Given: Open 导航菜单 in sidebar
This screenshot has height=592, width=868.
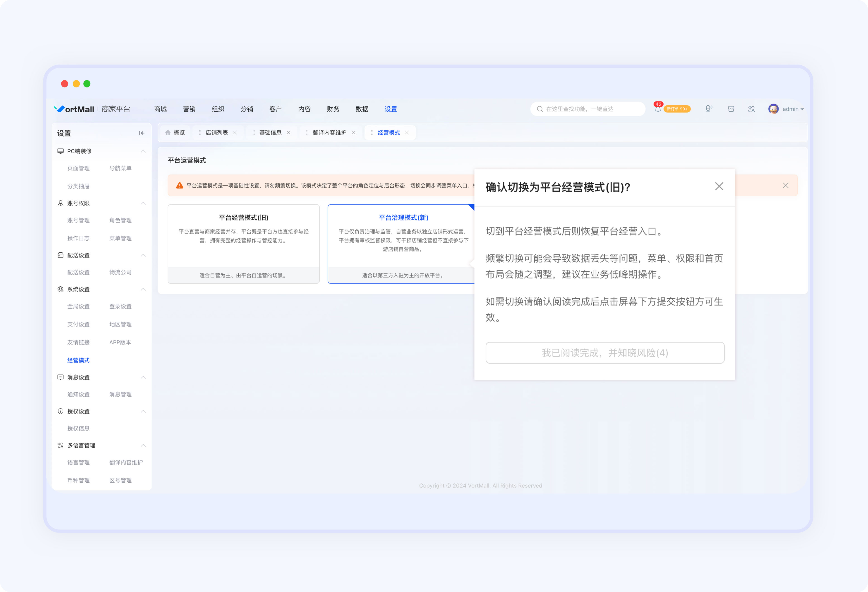Looking at the screenshot, I should 120,168.
